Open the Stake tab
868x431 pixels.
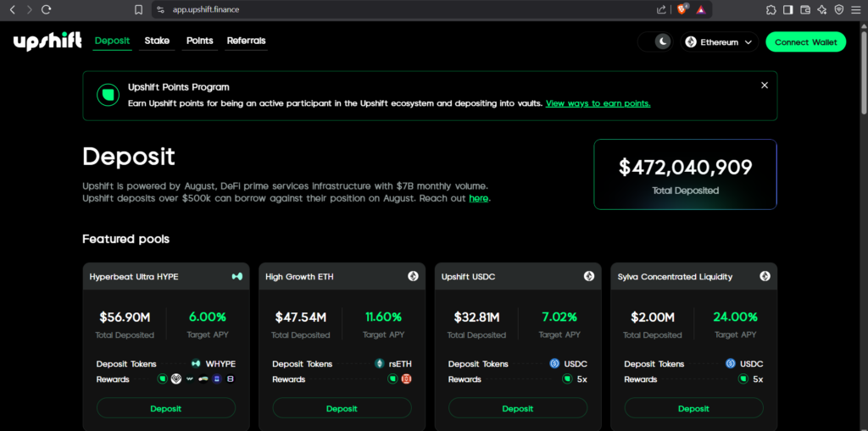point(157,41)
